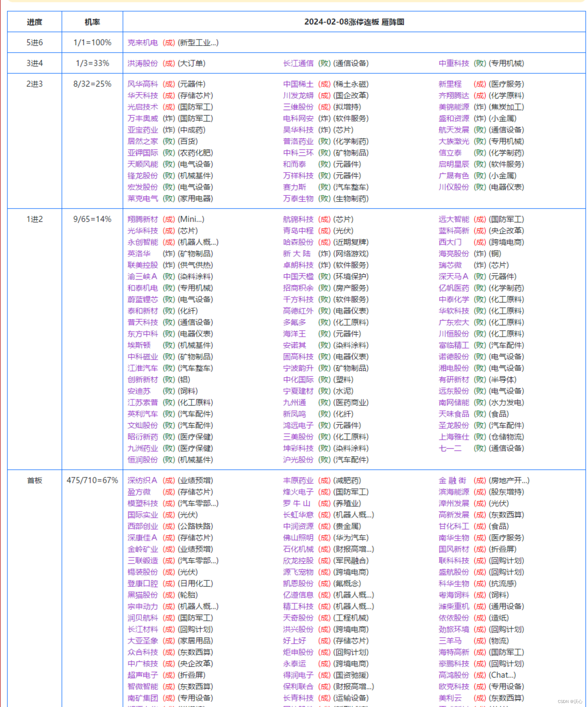This screenshot has width=588, height=707.
Task: Open 宗申动力 stock link
Action: click(x=142, y=606)
